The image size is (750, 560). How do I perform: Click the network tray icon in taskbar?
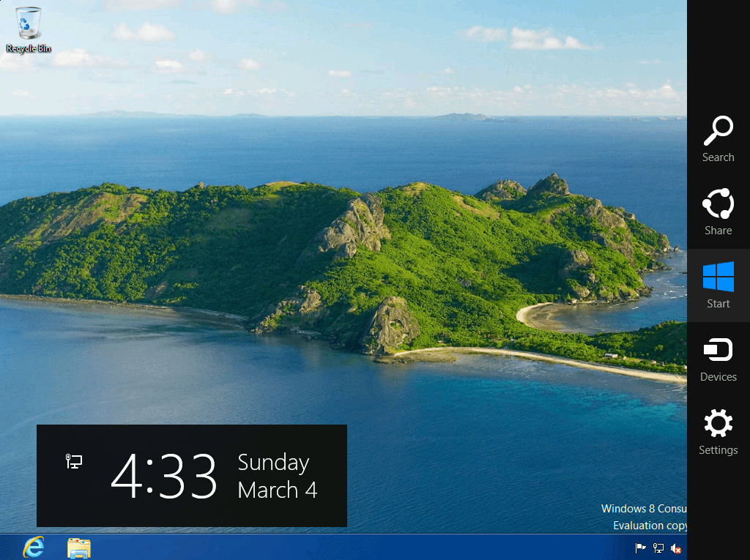tap(658, 548)
